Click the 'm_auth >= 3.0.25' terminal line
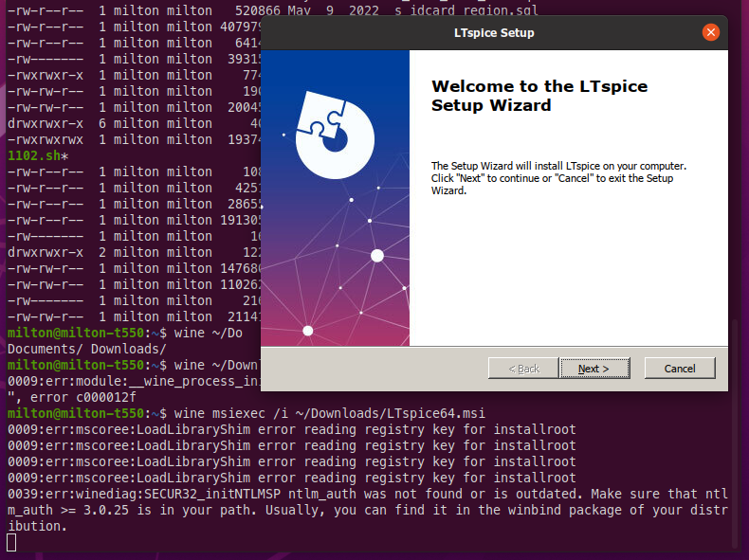This screenshot has height=560, width=749. click(367, 510)
